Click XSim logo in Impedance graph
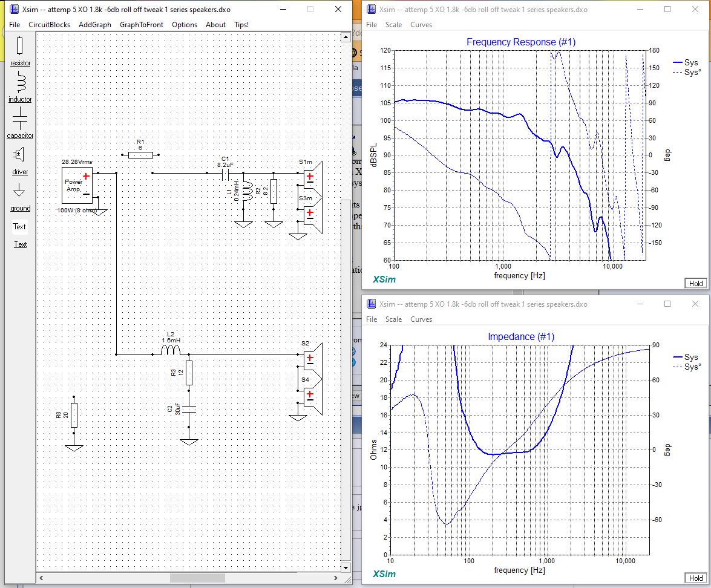This screenshot has width=711, height=588. click(x=384, y=574)
